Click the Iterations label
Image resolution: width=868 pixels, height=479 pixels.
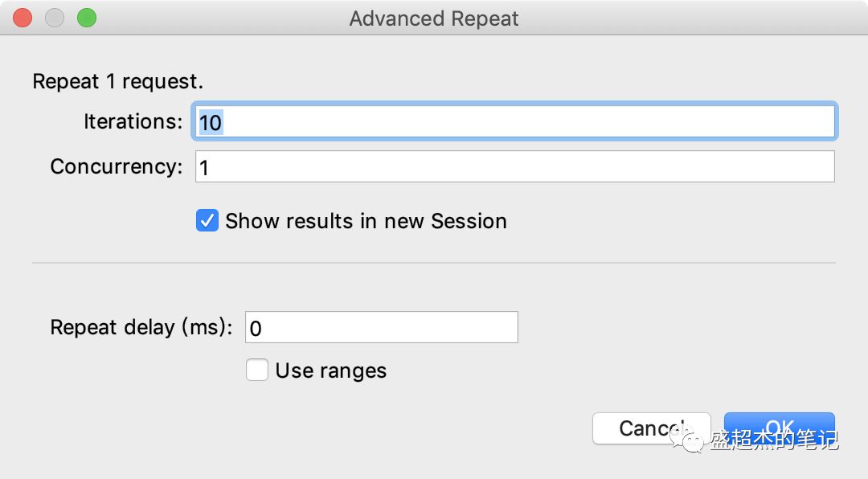(x=133, y=121)
